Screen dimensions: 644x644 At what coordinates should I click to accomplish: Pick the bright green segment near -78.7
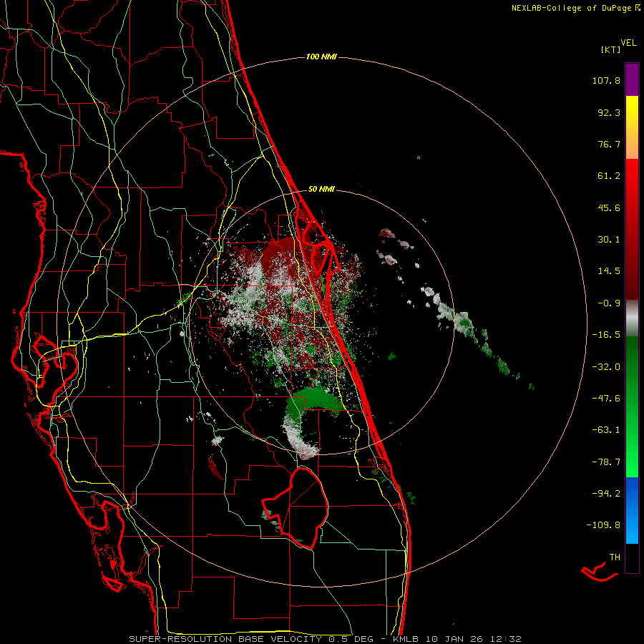(x=632, y=460)
